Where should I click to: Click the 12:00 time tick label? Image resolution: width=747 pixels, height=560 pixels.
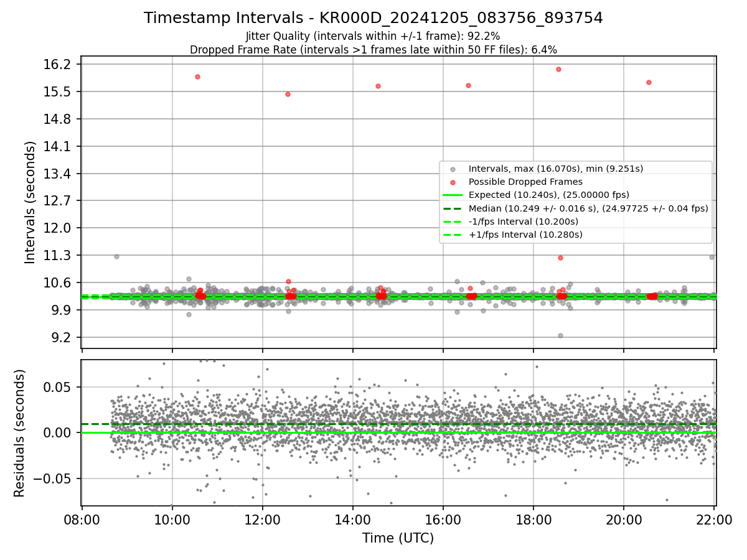click(263, 520)
